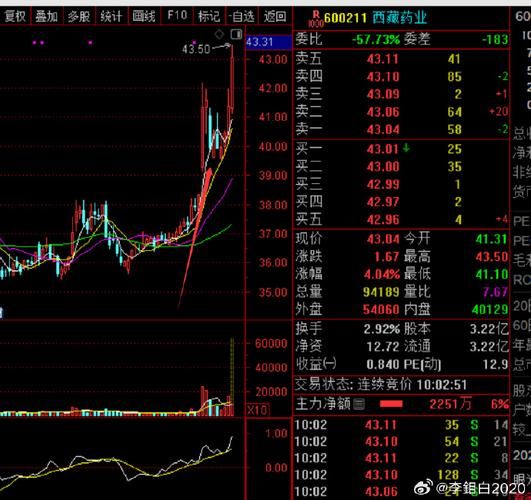
Task: Click stock code 600211
Action: pyautogui.click(x=346, y=18)
